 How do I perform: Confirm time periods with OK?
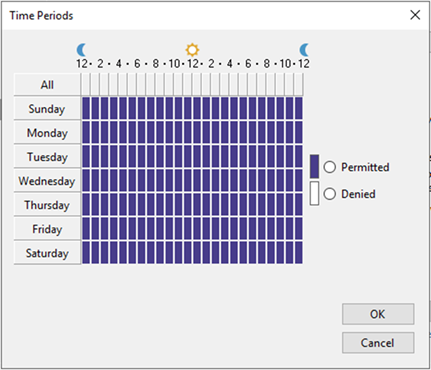pyautogui.click(x=378, y=314)
